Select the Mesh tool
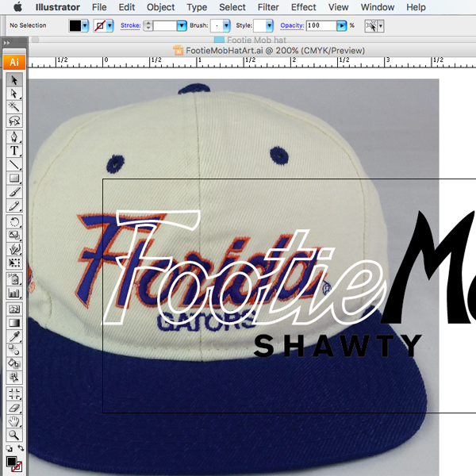This screenshot has height=476, width=476. coord(14,309)
